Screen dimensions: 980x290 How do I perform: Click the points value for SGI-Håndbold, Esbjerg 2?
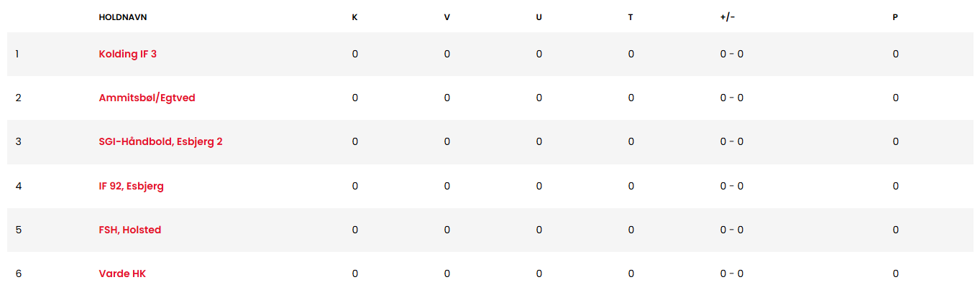coord(896,141)
